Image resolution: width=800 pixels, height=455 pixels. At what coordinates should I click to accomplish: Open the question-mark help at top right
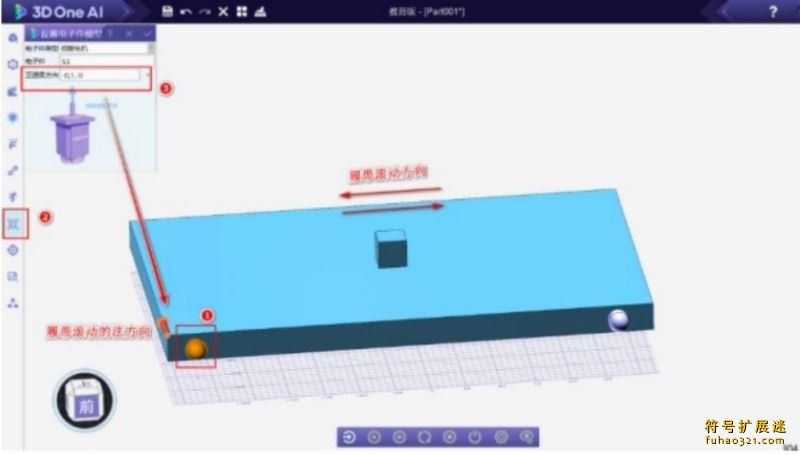tap(773, 11)
